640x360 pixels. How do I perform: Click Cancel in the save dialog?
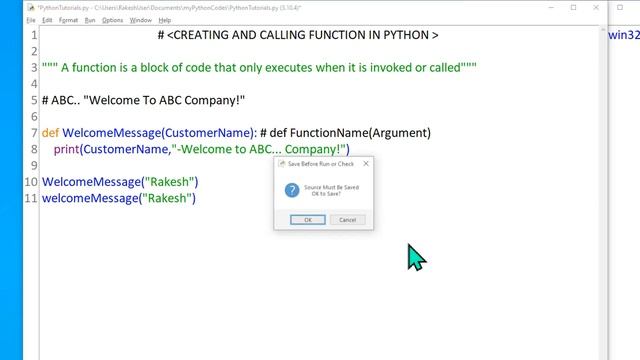(x=348, y=220)
